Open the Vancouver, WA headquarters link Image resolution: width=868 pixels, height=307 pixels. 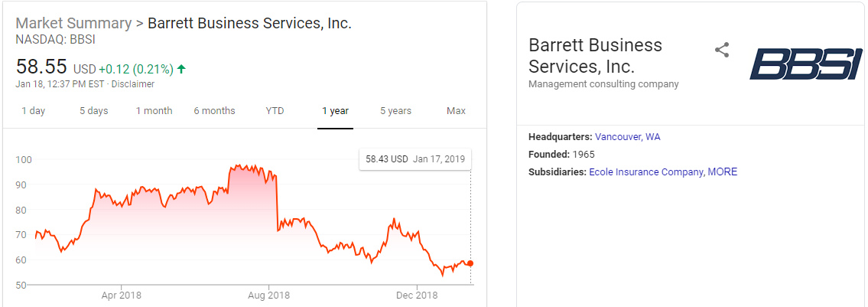[x=627, y=137]
